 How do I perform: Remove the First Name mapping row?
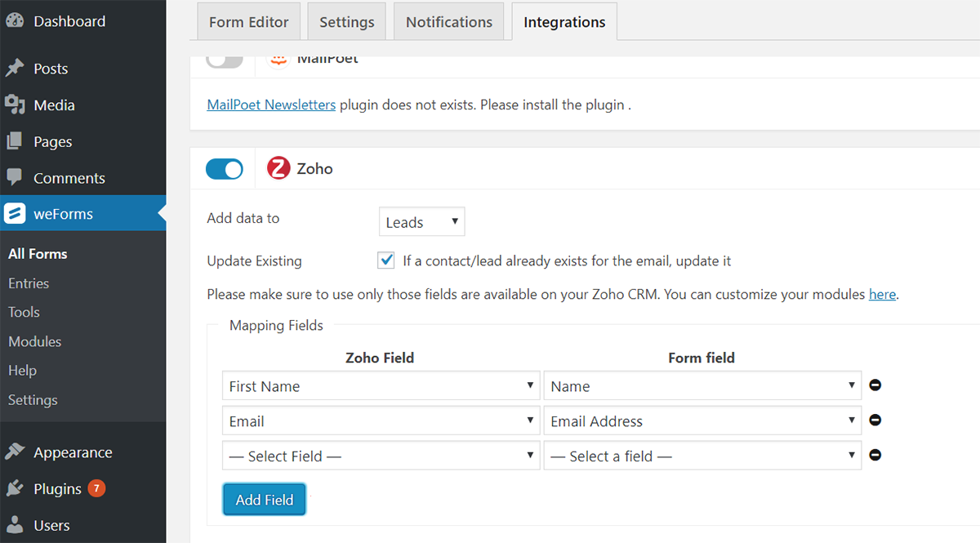coord(875,385)
